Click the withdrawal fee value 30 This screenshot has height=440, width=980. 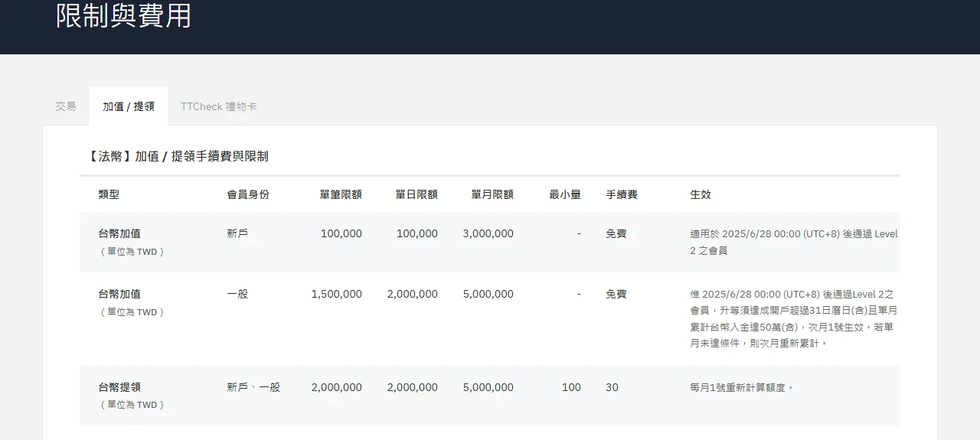(x=612, y=387)
